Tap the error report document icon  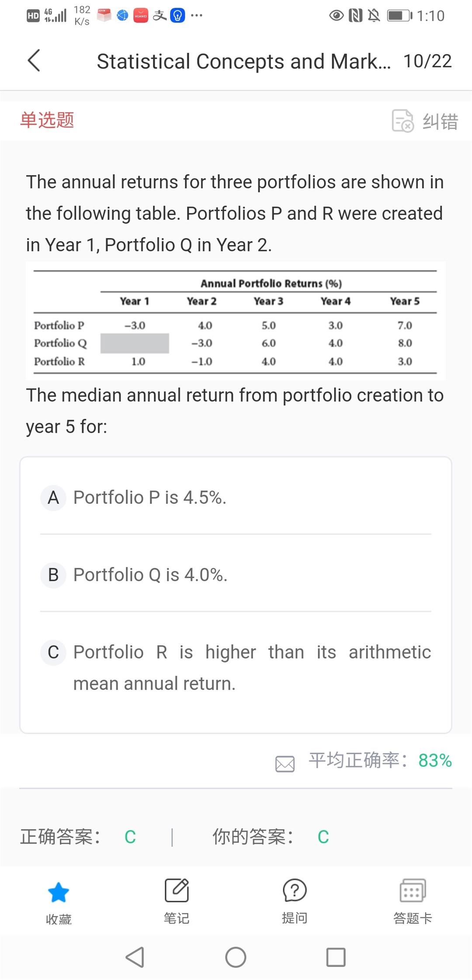[402, 121]
